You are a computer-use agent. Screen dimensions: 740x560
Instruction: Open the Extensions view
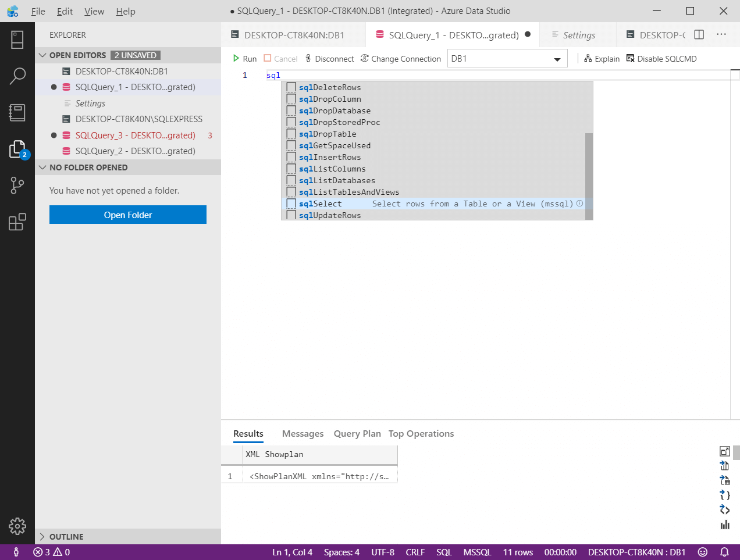[17, 222]
